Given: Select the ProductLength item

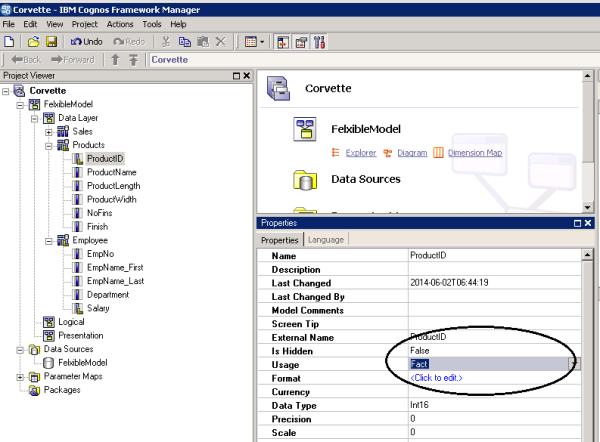Looking at the screenshot, I should [x=113, y=186].
